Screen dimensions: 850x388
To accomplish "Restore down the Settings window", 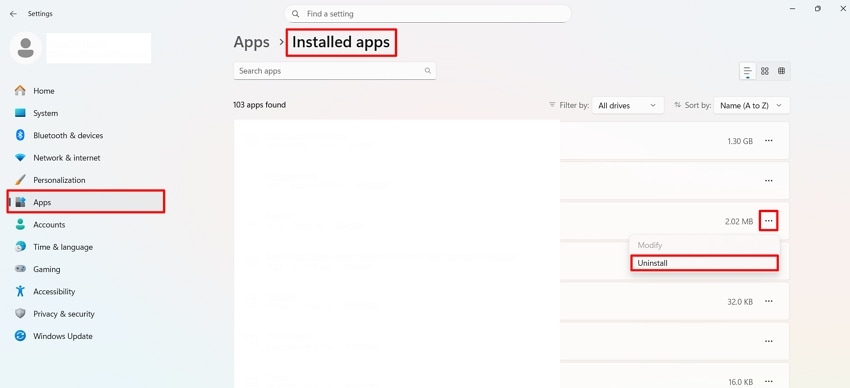I will (817, 9).
